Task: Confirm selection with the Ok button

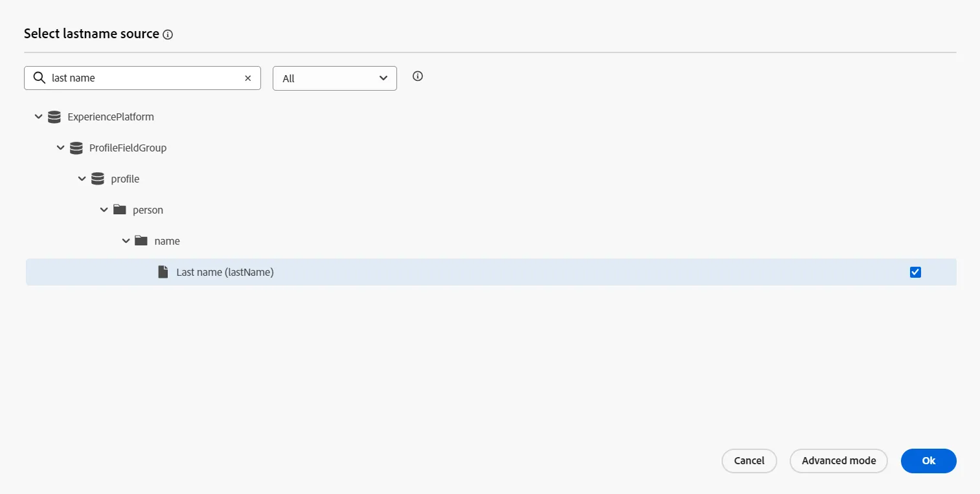Action: tap(929, 461)
